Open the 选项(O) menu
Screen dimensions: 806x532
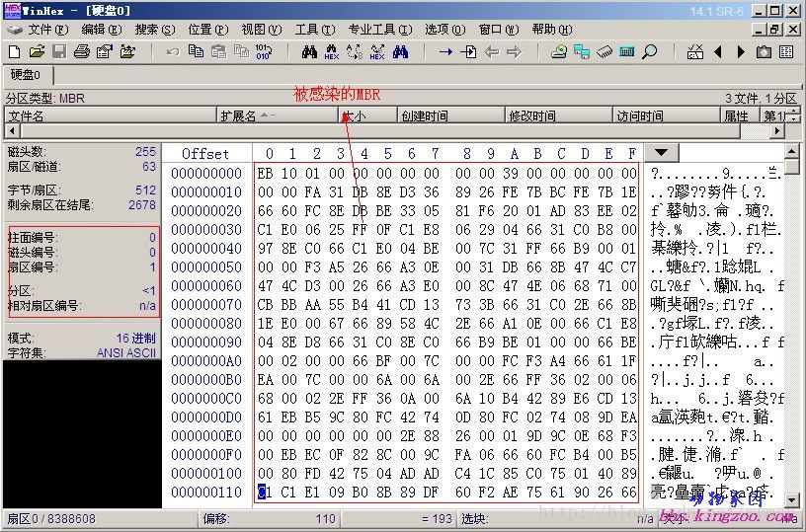click(x=445, y=30)
